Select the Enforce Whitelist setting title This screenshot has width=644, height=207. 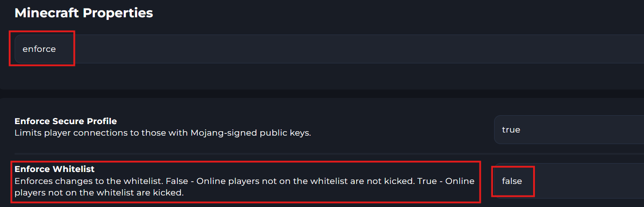pyautogui.click(x=55, y=169)
